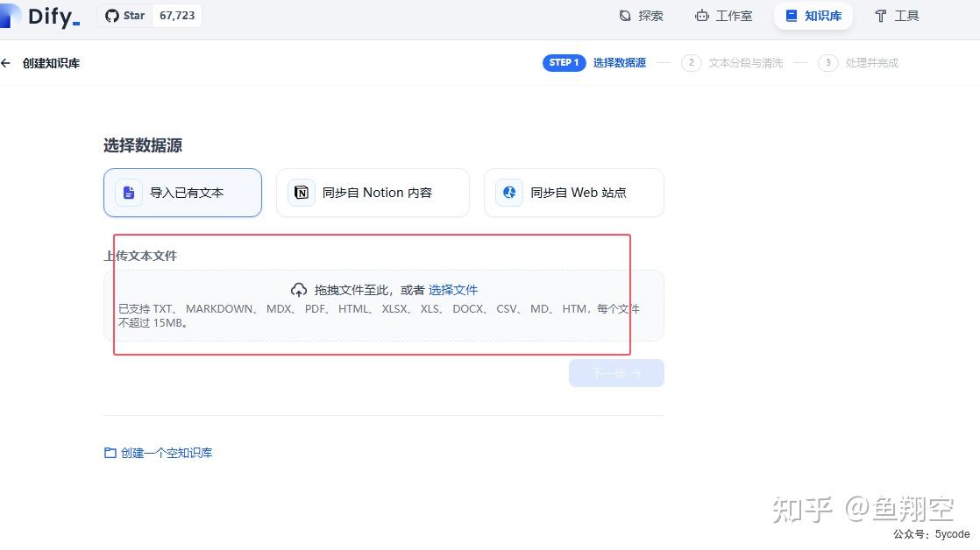
Task: Select the compass icon beside 探索
Action: 623,15
